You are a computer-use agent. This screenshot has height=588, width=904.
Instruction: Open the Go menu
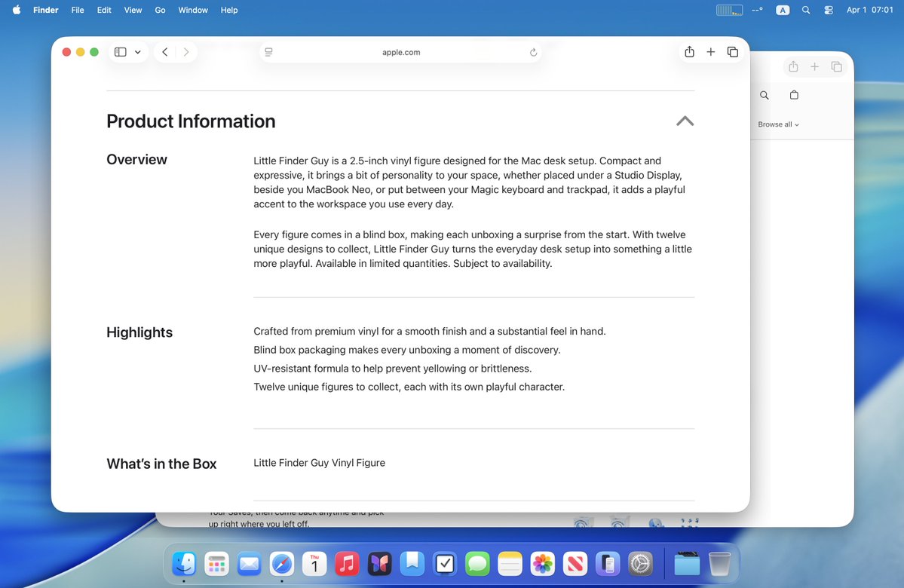(160, 10)
